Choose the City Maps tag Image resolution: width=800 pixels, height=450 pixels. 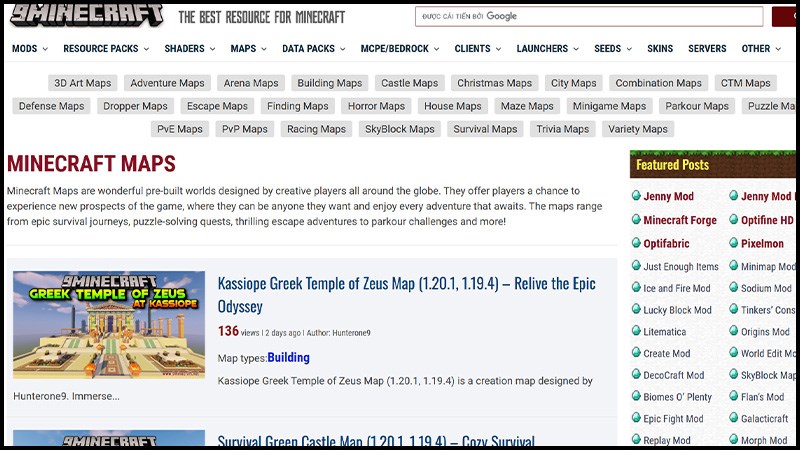click(x=573, y=83)
